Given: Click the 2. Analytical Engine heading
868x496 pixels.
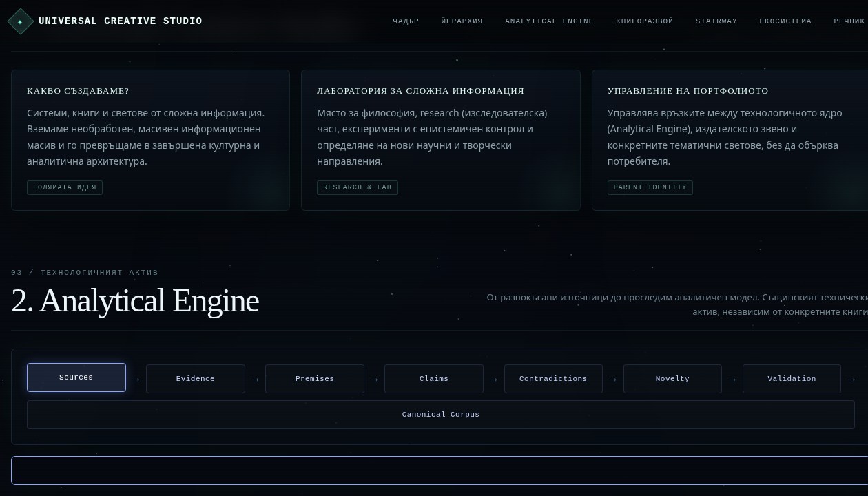Looking at the screenshot, I should pos(135,301).
